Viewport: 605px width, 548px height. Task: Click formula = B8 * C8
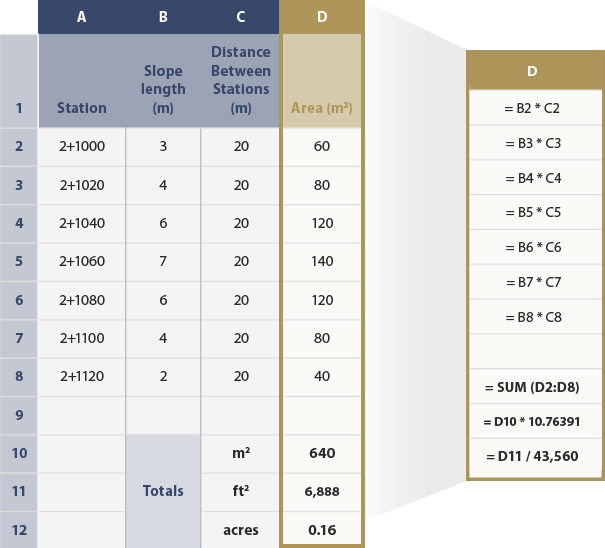click(x=535, y=317)
